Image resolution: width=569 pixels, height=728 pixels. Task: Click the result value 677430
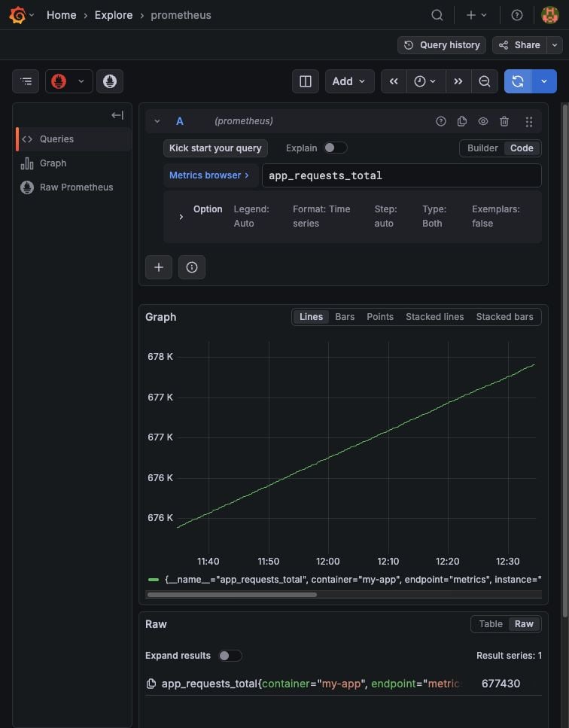tap(501, 684)
